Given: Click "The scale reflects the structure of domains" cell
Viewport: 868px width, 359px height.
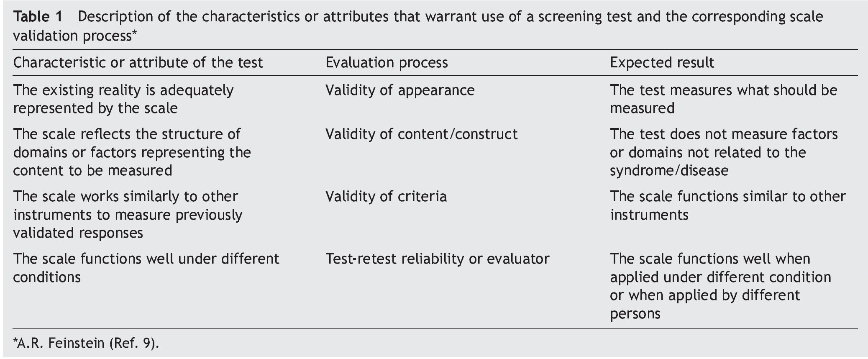Looking at the screenshot, I should click(132, 152).
